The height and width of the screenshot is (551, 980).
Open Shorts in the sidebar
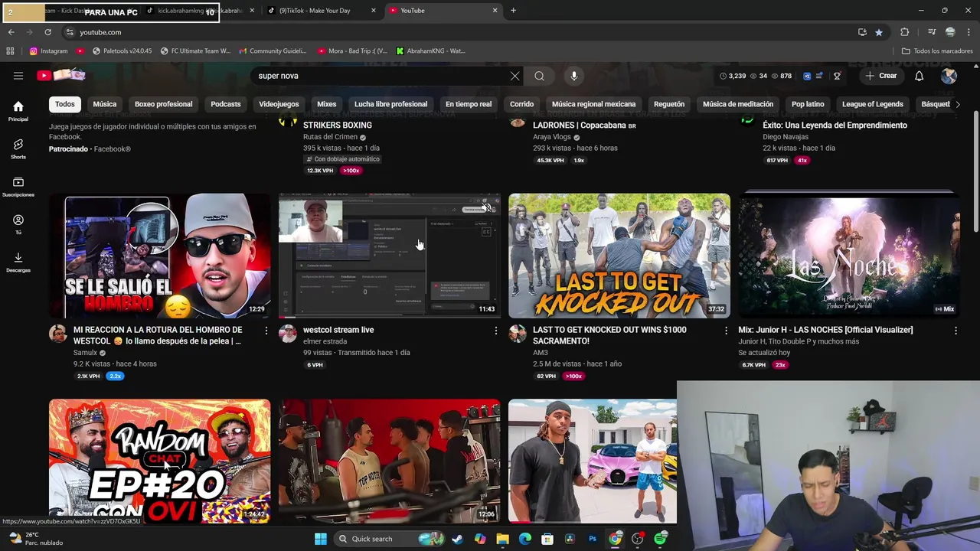tap(18, 148)
